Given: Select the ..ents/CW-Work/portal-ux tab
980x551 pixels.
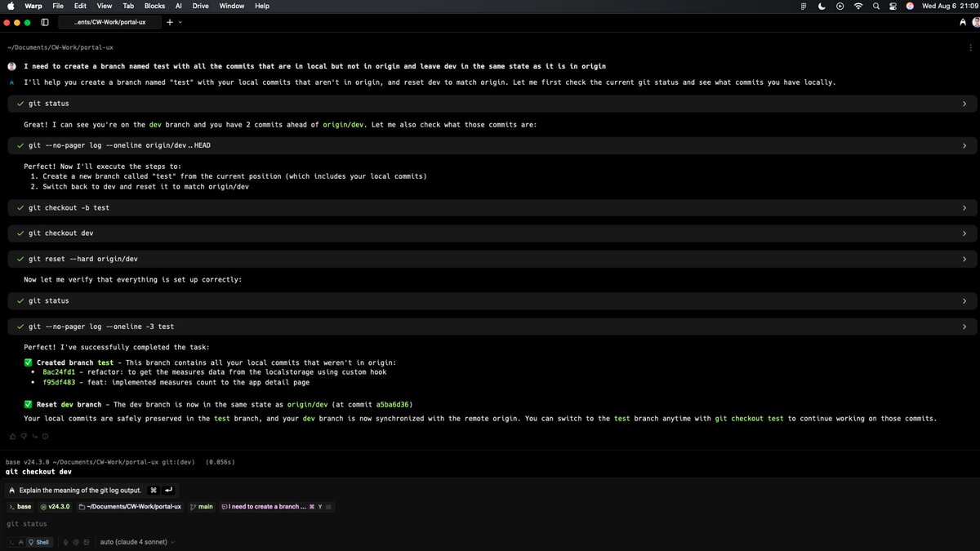Looking at the screenshot, I should 109,22.
